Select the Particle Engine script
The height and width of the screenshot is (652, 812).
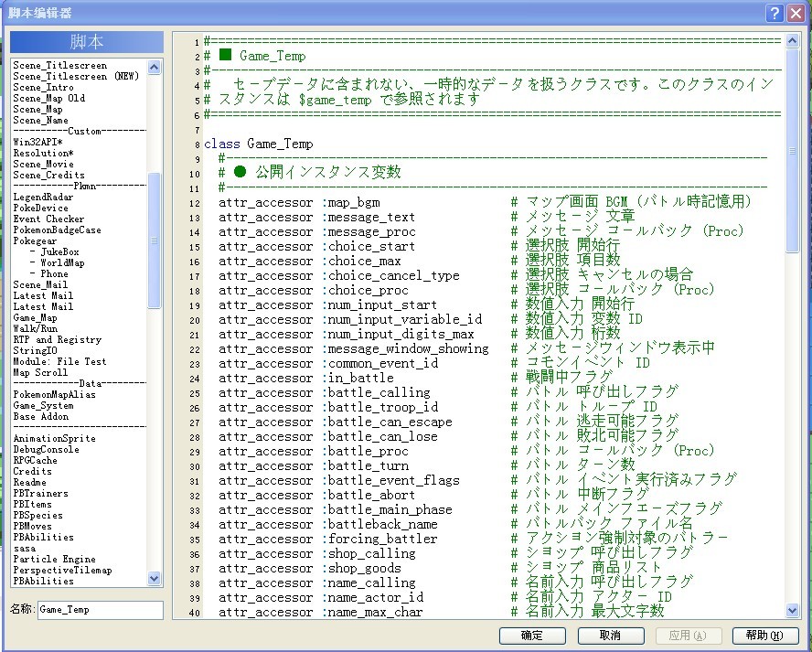[x=54, y=560]
